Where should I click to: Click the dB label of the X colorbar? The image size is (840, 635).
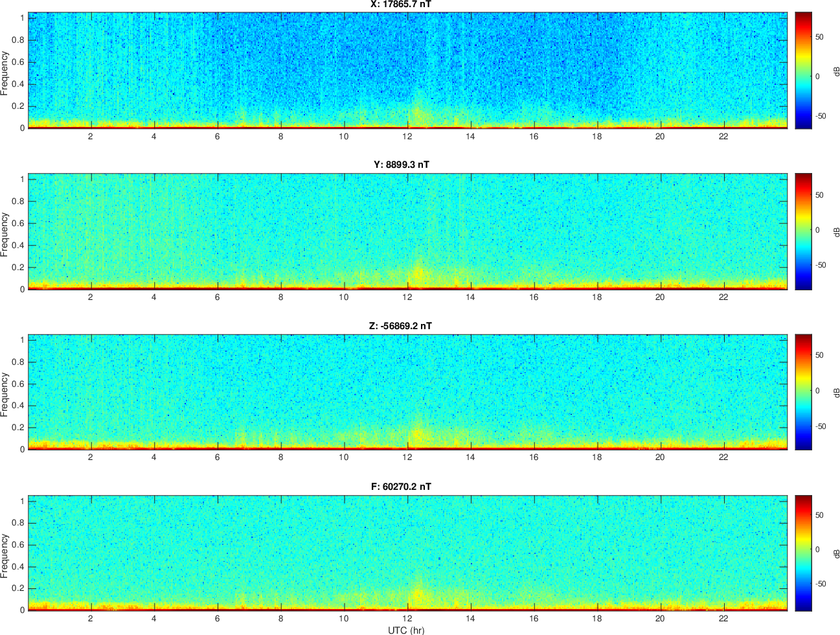pyautogui.click(x=835, y=71)
